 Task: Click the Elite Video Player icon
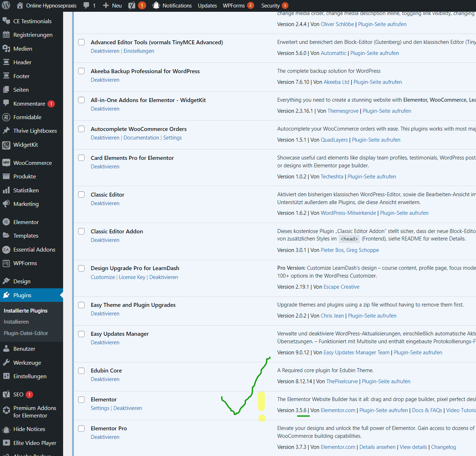6,443
